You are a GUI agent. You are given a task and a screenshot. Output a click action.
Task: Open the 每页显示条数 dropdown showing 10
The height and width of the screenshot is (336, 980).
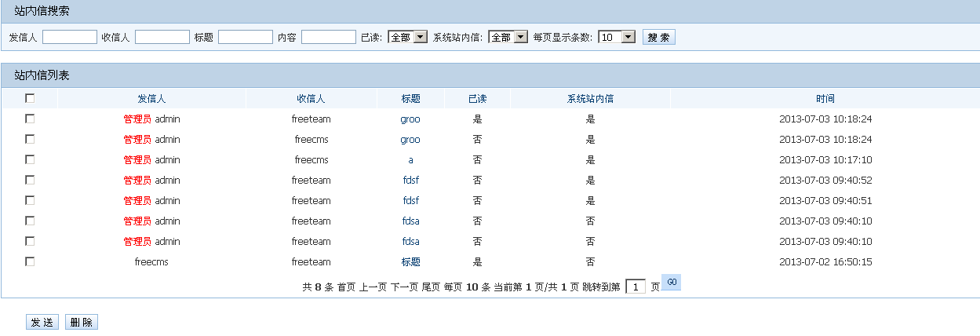pyautogui.click(x=617, y=37)
